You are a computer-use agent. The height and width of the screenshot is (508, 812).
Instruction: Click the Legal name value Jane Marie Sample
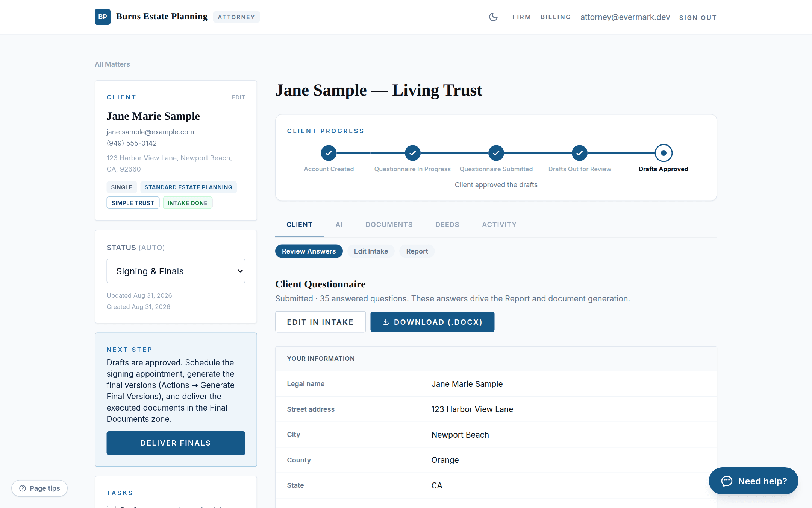click(x=467, y=384)
